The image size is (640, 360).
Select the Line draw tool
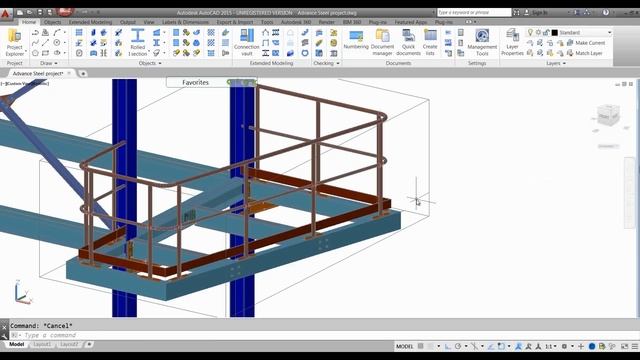tap(46, 42)
